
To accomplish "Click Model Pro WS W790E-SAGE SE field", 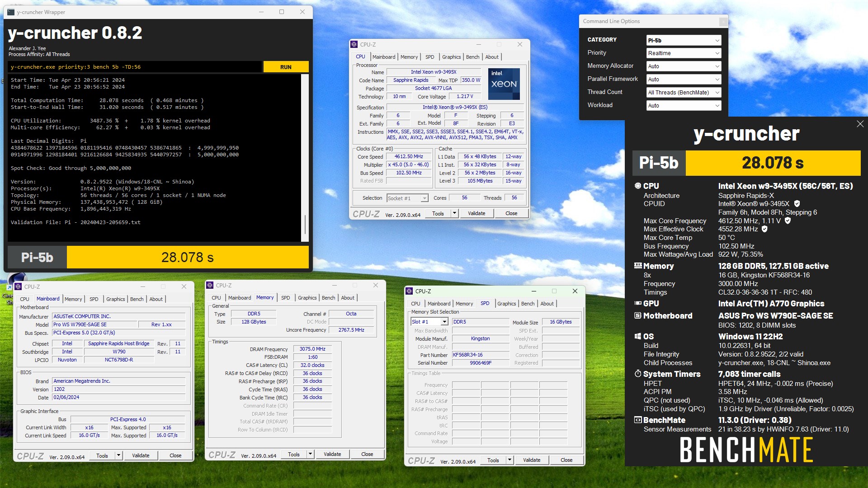I will [94, 324].
